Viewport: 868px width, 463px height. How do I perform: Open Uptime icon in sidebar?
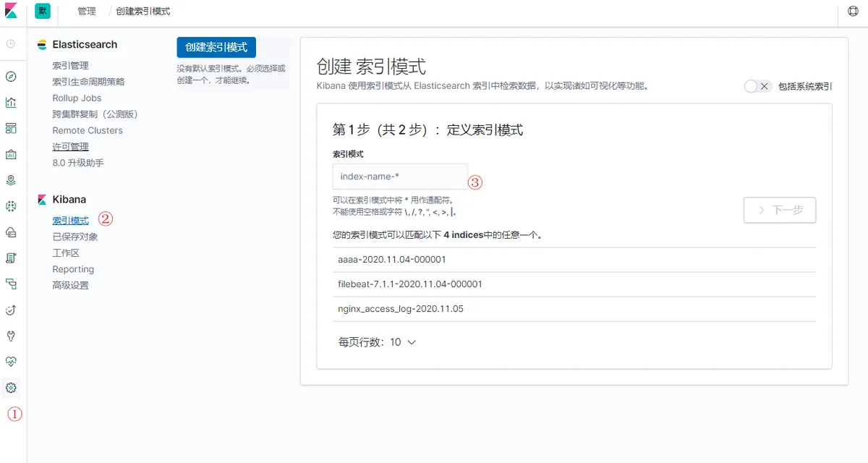11,310
